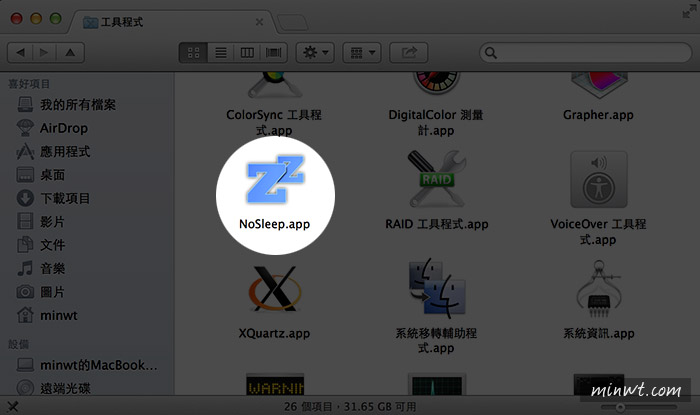Select the RAID 工具程式.app icon

[x=437, y=178]
